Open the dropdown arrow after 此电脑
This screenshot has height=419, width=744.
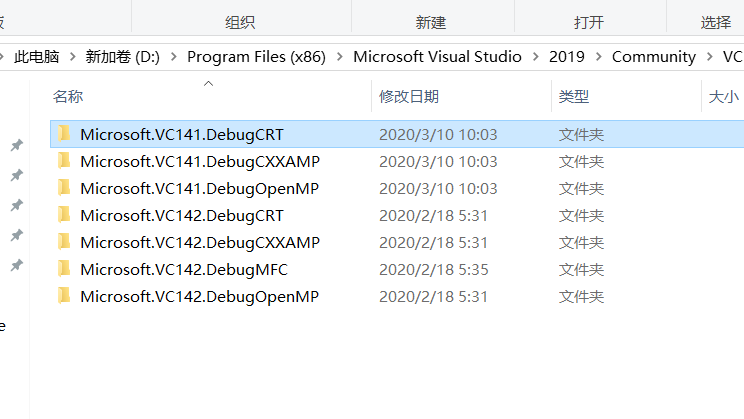click(x=72, y=57)
